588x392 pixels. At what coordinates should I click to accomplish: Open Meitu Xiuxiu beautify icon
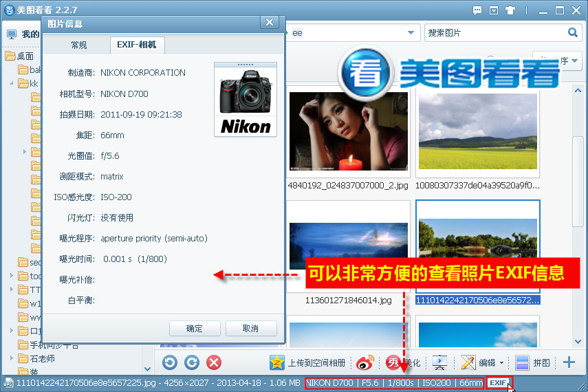pos(393,362)
